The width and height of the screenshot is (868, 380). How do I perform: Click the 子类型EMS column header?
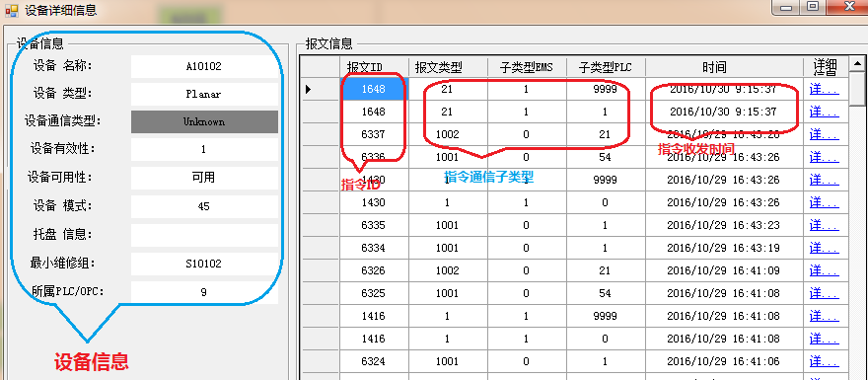(526, 67)
